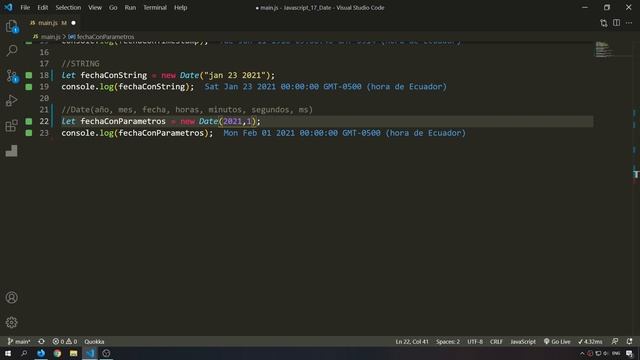Click fechaConParametros breadcrumb symbol
Screen dimensions: 640x360
tap(105, 37)
